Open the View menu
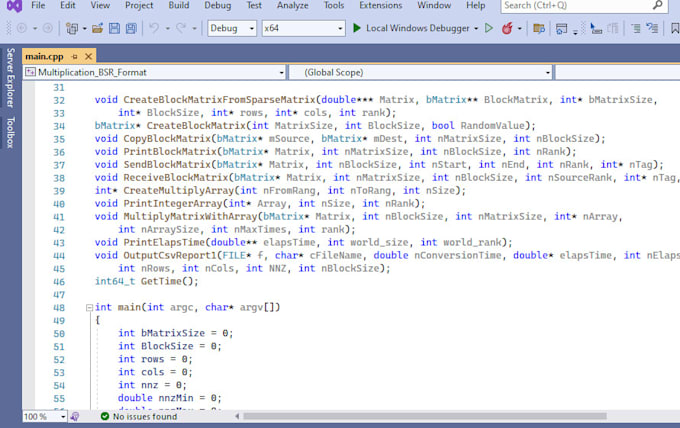Viewport: 680px width, 428px height. coord(100,5)
